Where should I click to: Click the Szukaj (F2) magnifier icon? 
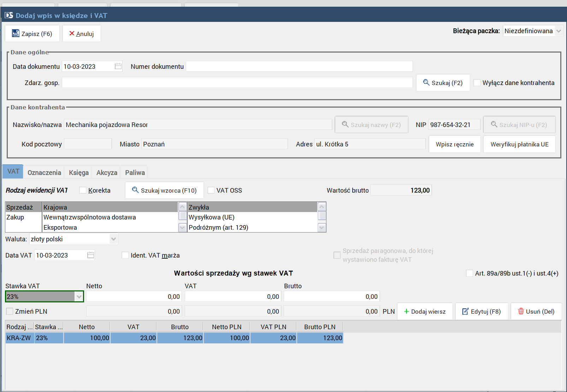[426, 83]
